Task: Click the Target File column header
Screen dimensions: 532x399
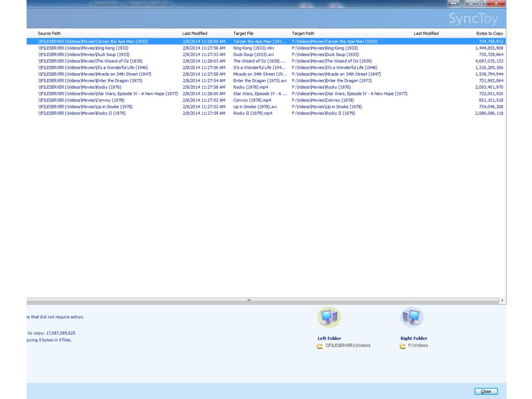Action: tap(243, 33)
